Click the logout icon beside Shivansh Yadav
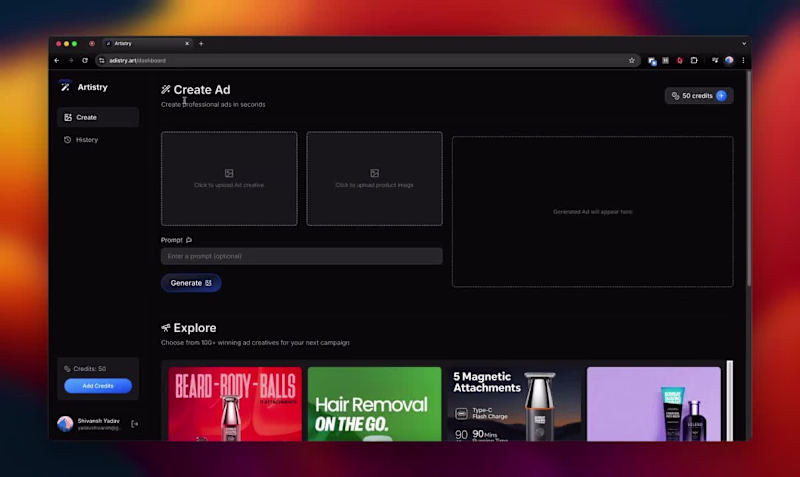800x477 pixels. click(x=135, y=424)
